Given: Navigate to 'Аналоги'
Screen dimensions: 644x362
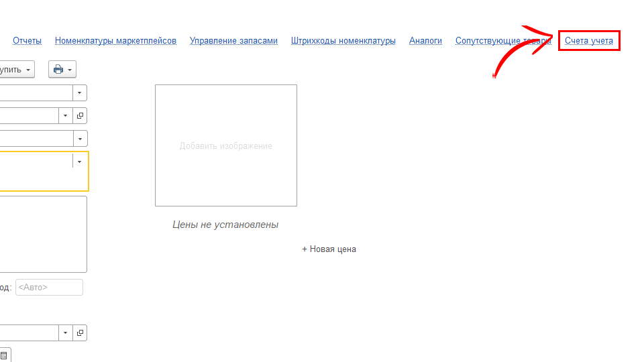Looking at the screenshot, I should point(425,41).
